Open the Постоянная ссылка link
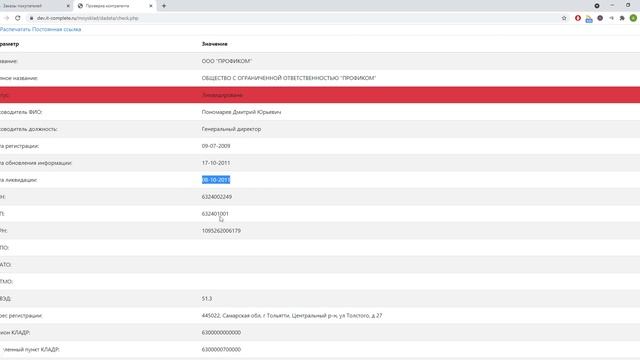This screenshot has height=360, width=640. click(x=57, y=29)
